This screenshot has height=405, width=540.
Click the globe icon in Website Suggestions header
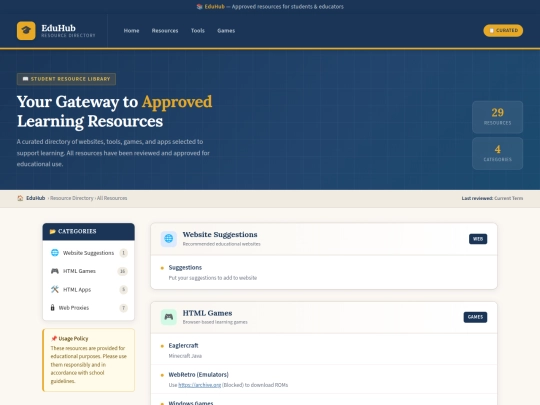tap(169, 239)
